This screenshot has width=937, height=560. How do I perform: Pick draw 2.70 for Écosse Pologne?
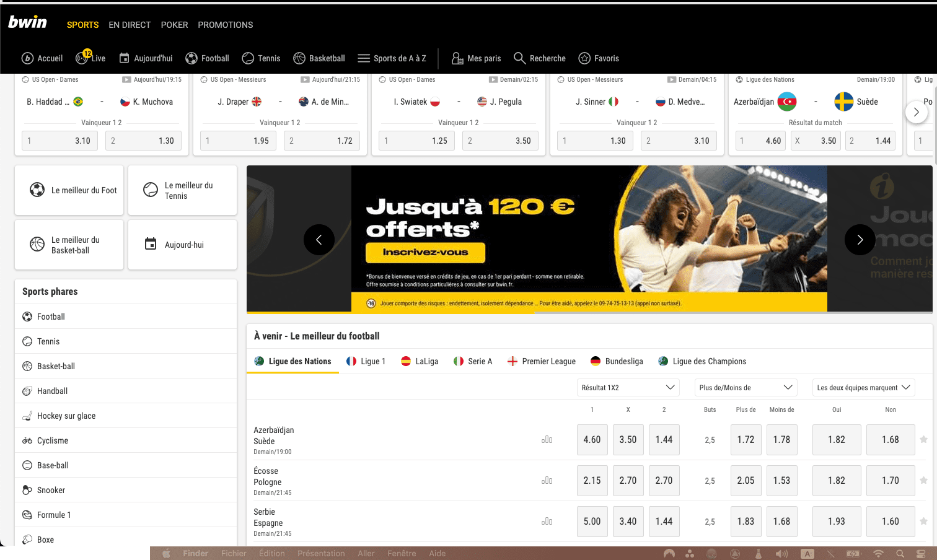coord(628,480)
